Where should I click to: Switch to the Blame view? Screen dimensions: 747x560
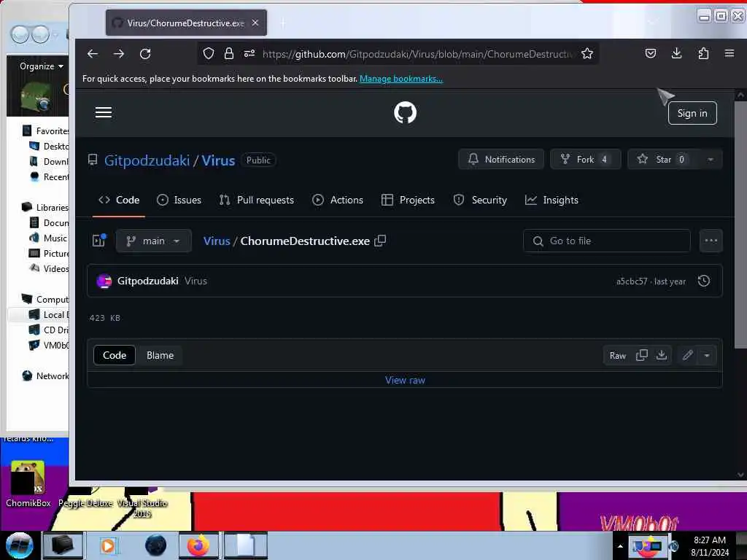pos(160,355)
